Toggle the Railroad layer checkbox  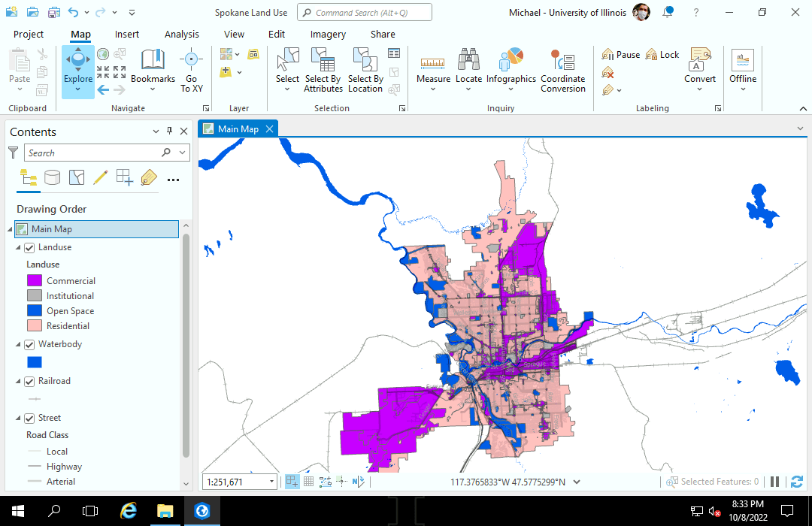[29, 381]
